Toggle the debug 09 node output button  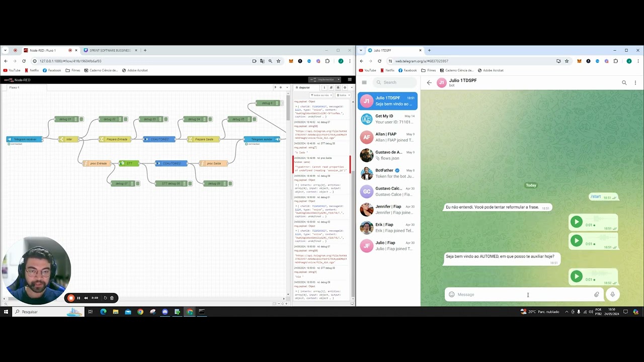230,184
